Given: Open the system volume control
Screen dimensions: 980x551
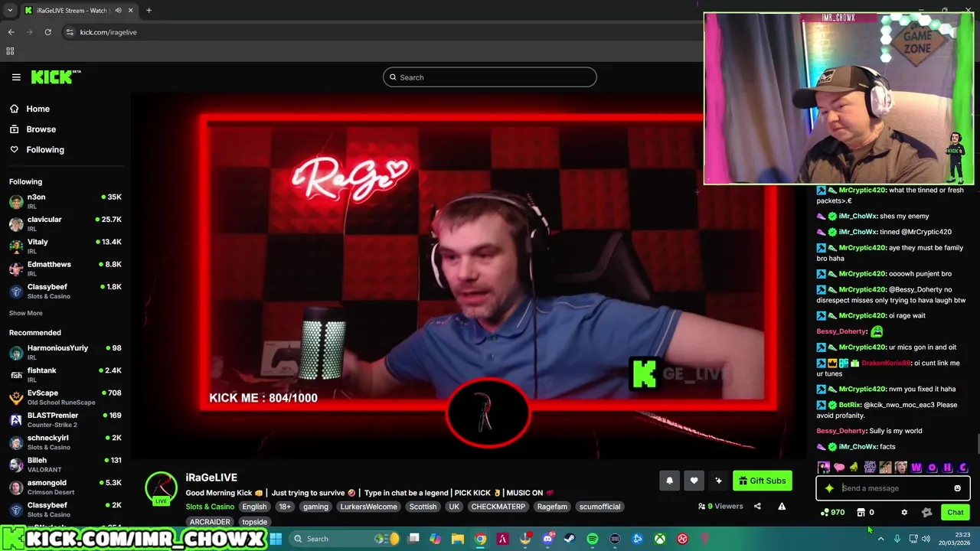Looking at the screenshot, I should click(926, 539).
